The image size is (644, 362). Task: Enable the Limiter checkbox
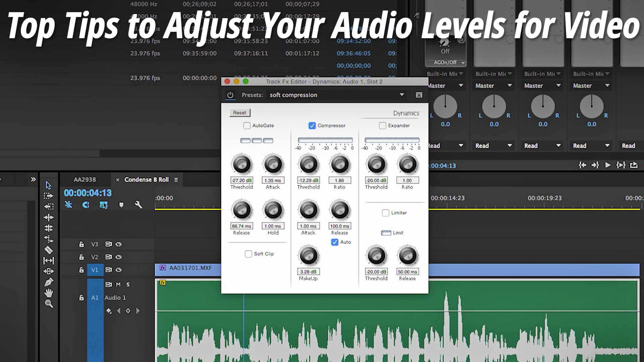tap(385, 213)
